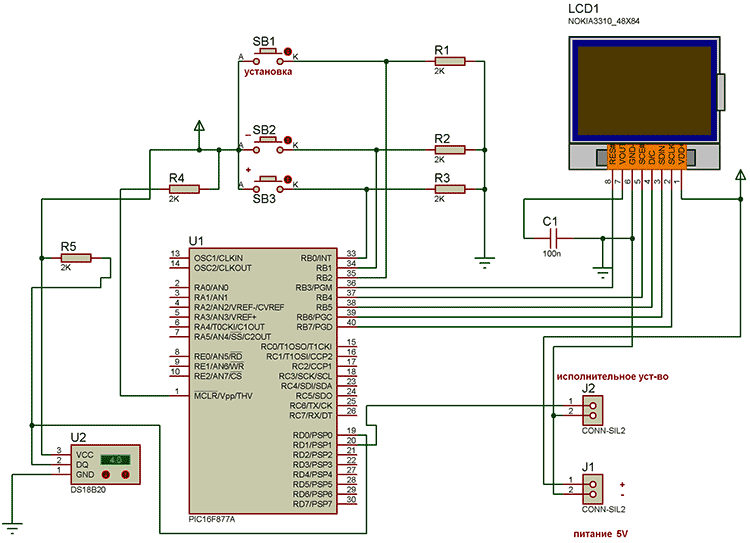Select the power arrow right of the LCD
This screenshot has height=543, width=750.
[x=740, y=176]
